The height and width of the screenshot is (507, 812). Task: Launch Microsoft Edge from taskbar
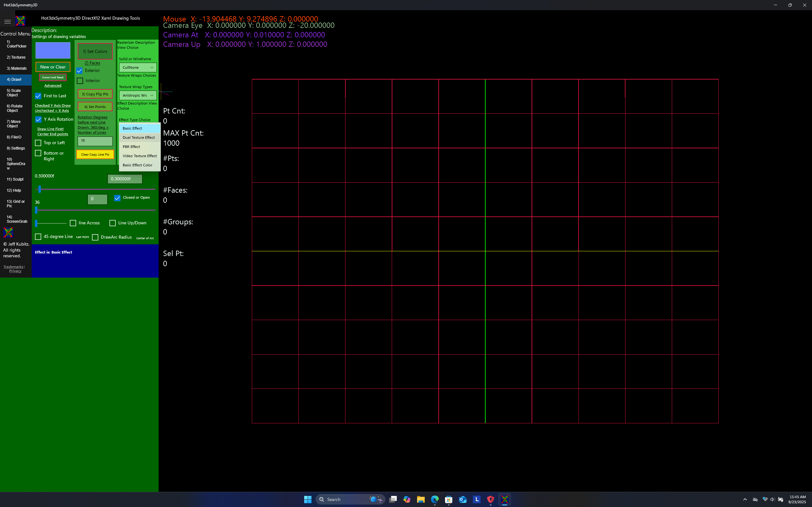pos(435,499)
